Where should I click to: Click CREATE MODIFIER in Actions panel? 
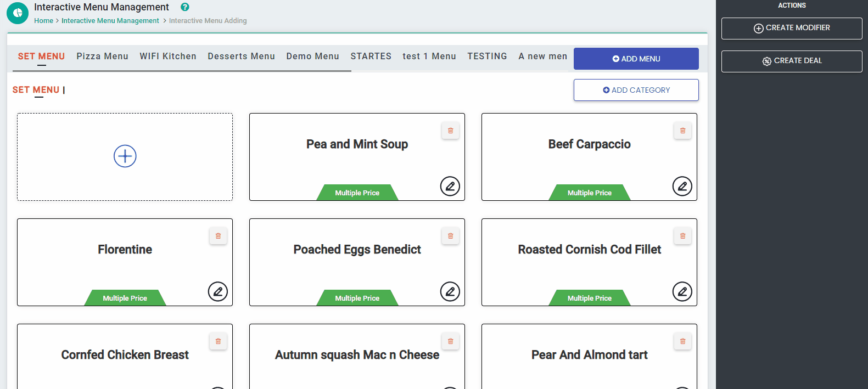[791, 28]
